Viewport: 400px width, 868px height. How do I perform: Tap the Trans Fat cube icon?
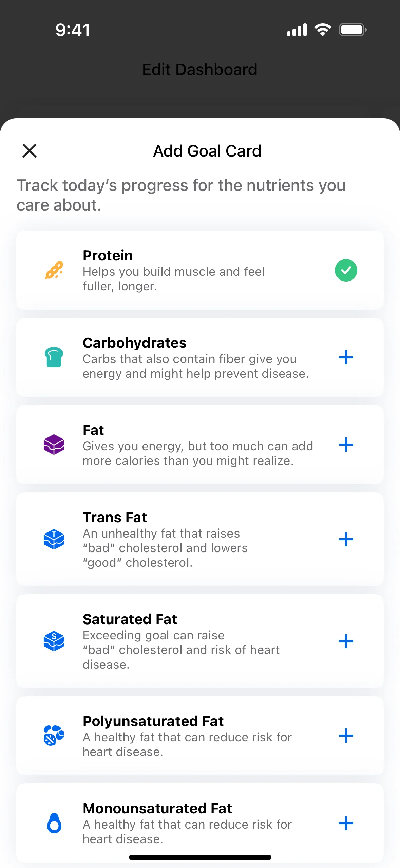(x=54, y=539)
